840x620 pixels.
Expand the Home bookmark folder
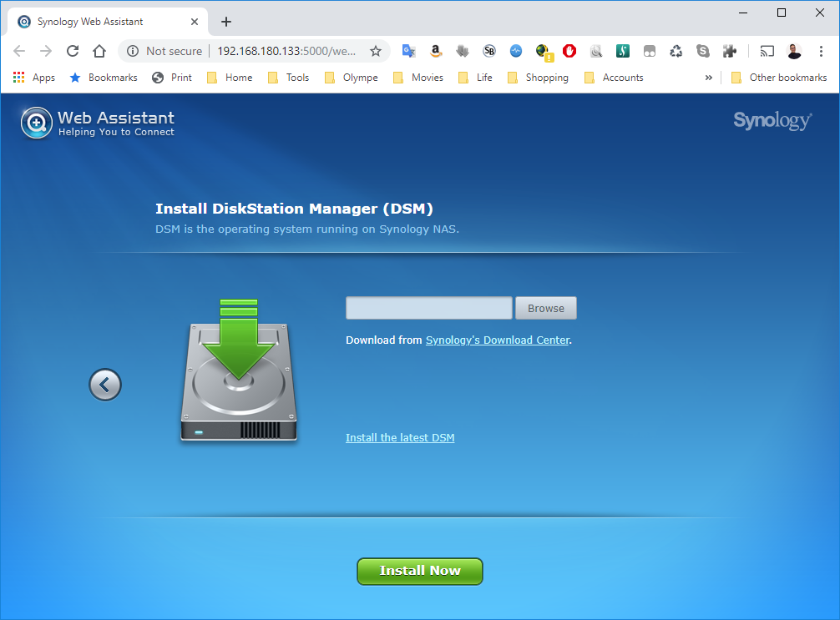[230, 78]
